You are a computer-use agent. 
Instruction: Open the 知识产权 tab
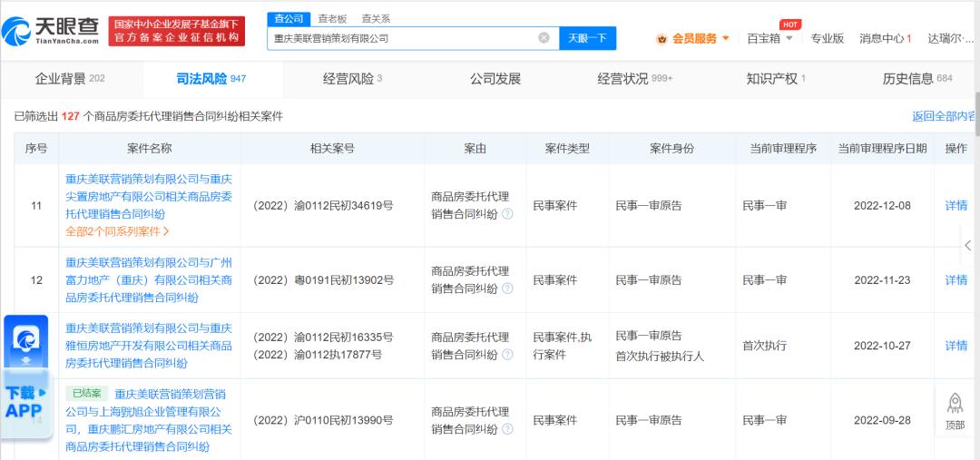(x=776, y=79)
